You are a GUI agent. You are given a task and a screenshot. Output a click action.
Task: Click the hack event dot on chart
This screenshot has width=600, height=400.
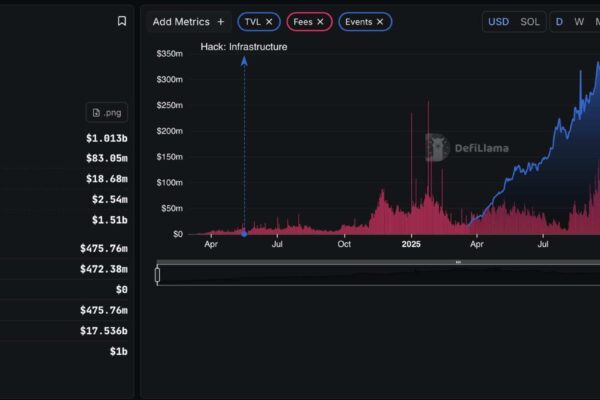coord(244,234)
